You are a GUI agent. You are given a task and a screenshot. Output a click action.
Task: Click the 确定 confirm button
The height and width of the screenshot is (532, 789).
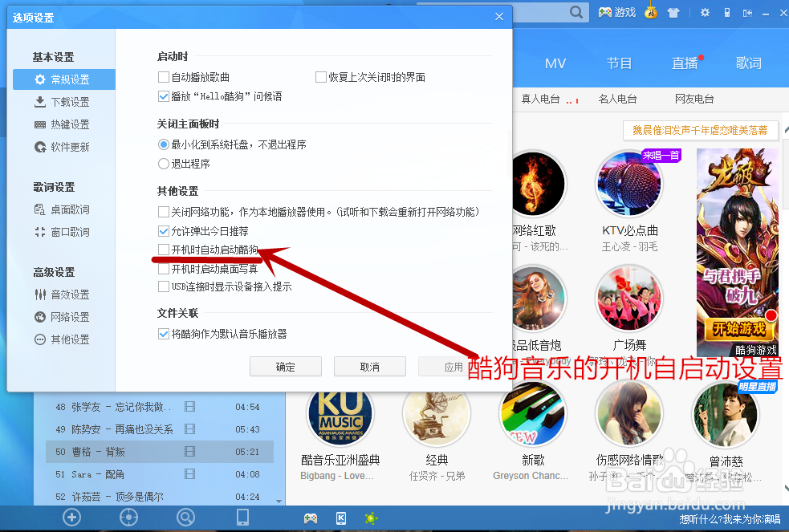[x=285, y=366]
